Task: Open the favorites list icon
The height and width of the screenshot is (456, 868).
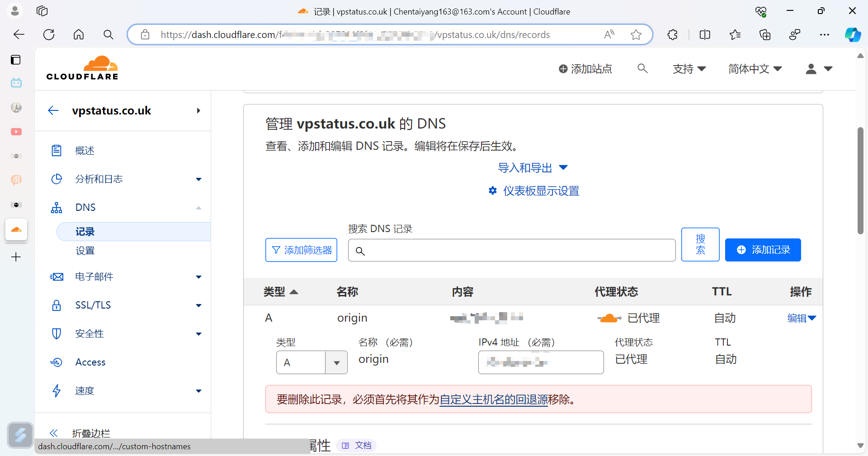Action: pyautogui.click(x=735, y=34)
